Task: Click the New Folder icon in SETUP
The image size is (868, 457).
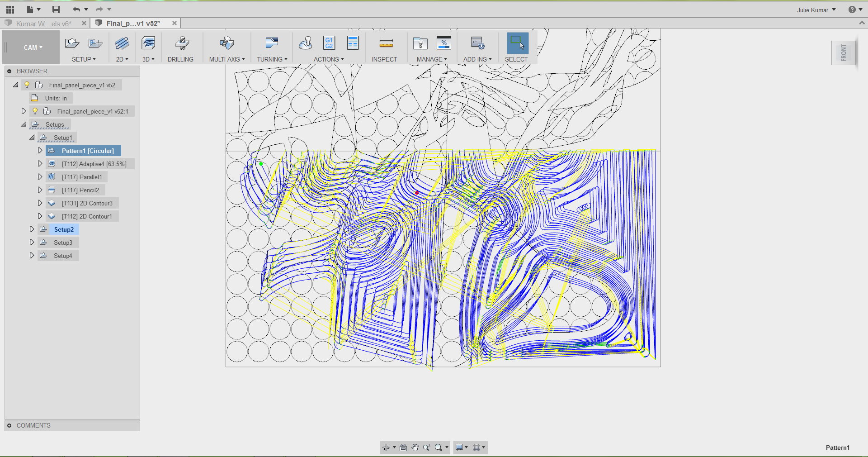Action: click(x=95, y=43)
